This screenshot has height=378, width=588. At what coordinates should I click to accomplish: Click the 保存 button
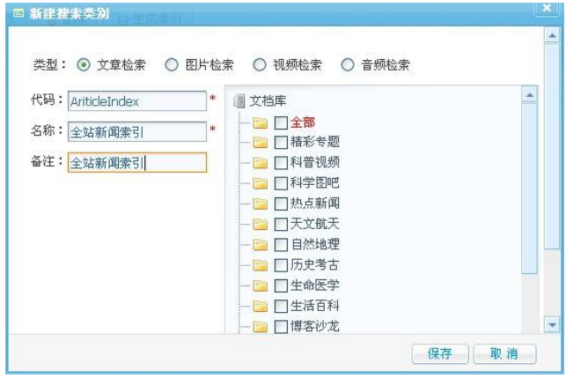click(x=440, y=353)
